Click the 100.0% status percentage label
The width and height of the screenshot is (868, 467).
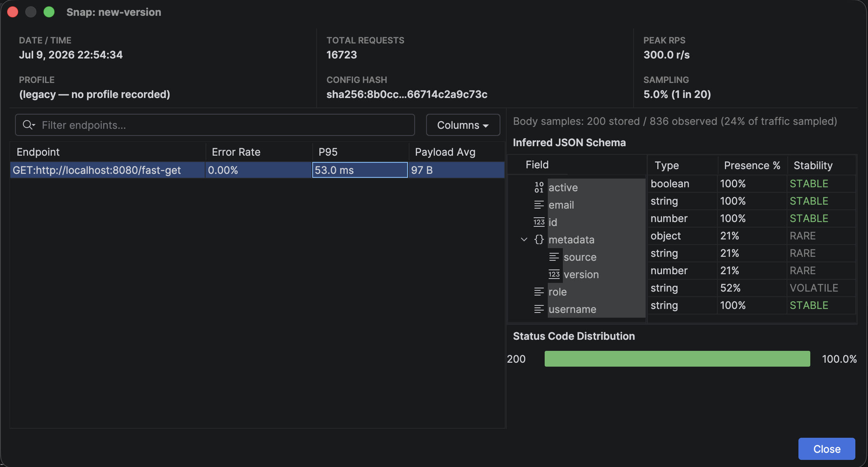(839, 359)
